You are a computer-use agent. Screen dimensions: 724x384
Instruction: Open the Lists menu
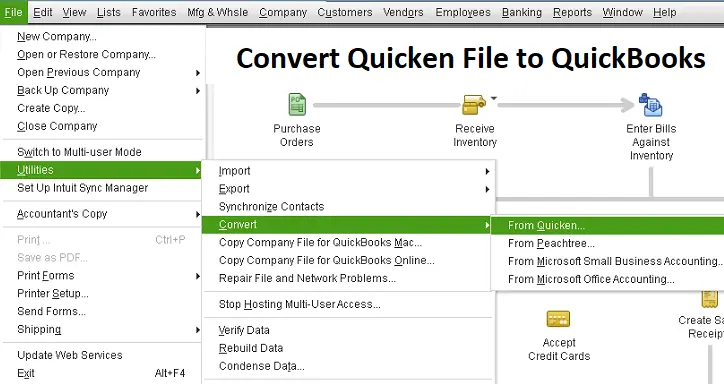coord(109,12)
